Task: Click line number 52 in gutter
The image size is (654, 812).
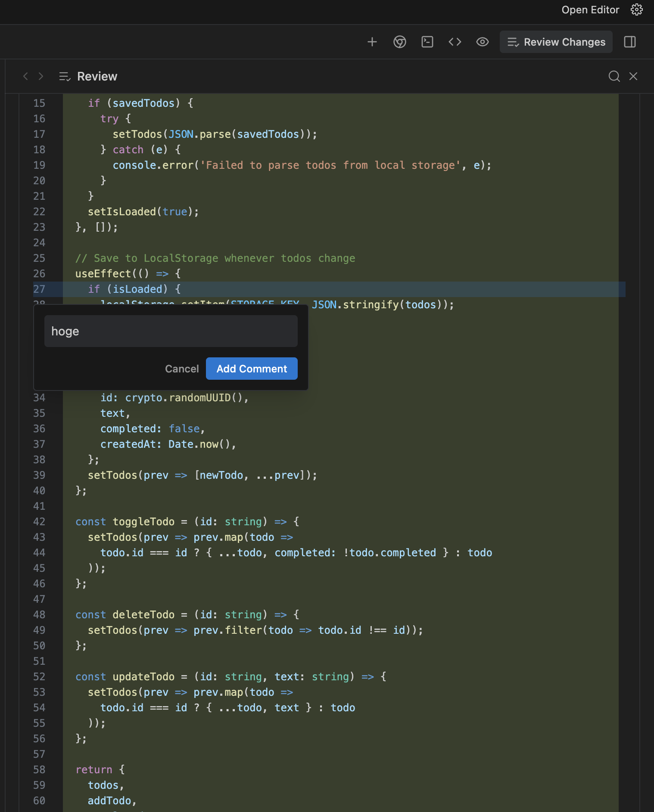Action: coord(39,677)
